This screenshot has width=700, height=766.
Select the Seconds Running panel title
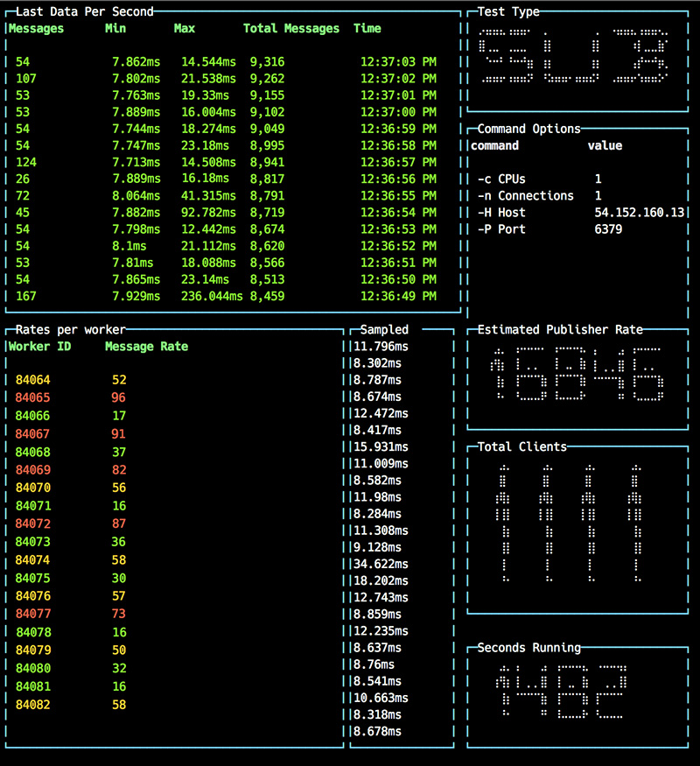(x=528, y=648)
